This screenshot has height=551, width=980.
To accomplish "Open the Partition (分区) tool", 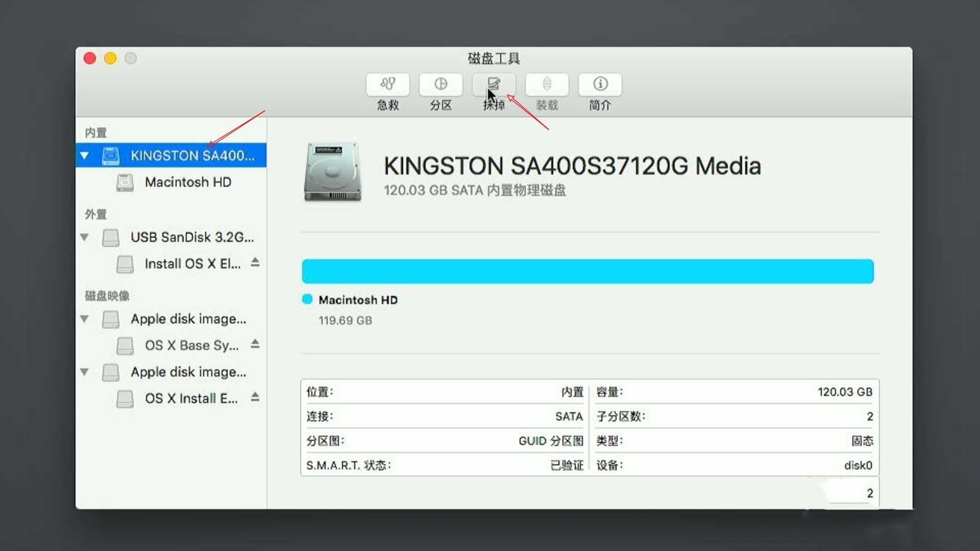I will point(440,84).
